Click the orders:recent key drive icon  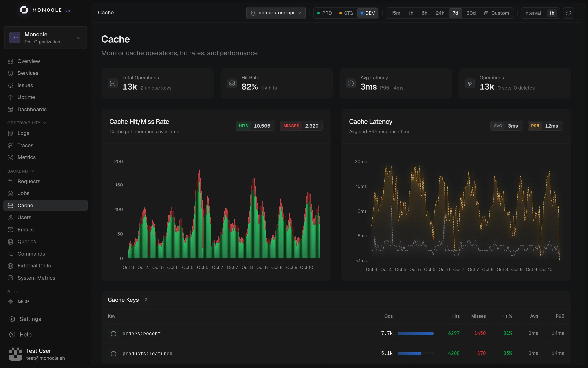click(x=114, y=333)
